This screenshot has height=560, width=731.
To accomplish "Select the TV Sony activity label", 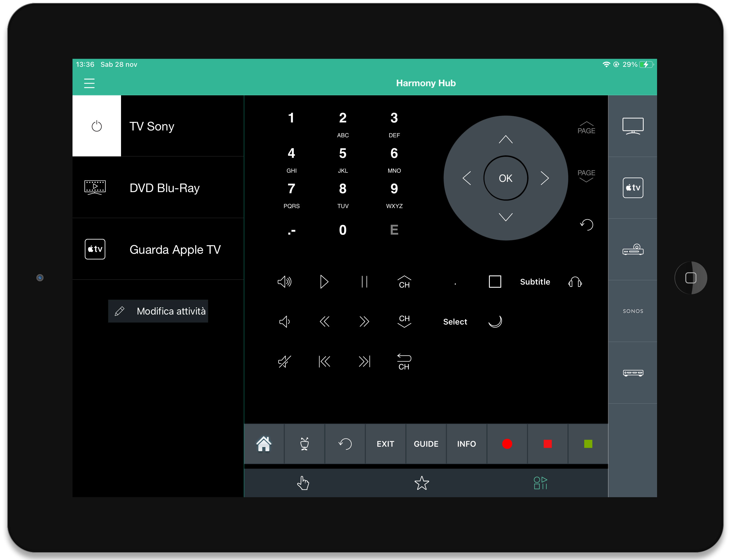I will (152, 126).
